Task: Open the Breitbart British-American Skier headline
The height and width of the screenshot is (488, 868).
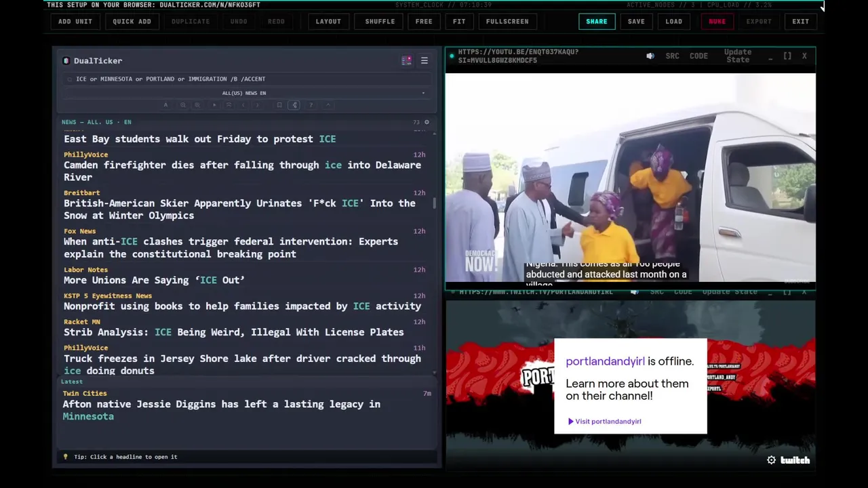Action: click(239, 209)
